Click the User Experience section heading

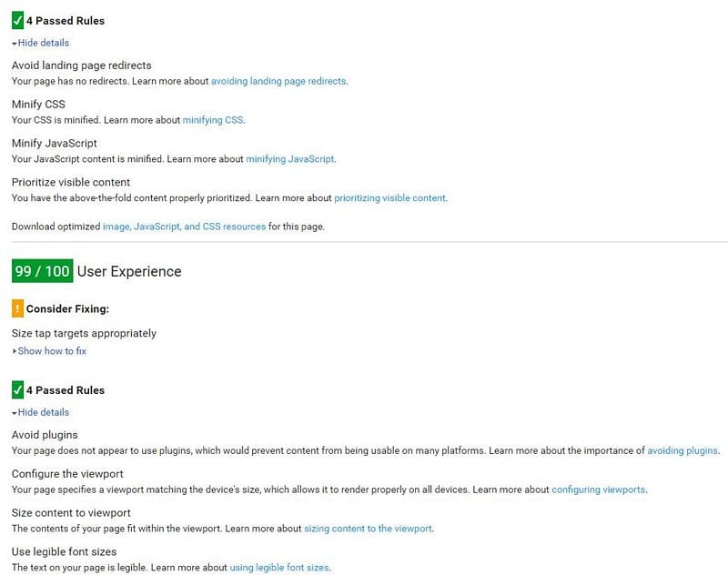[129, 271]
